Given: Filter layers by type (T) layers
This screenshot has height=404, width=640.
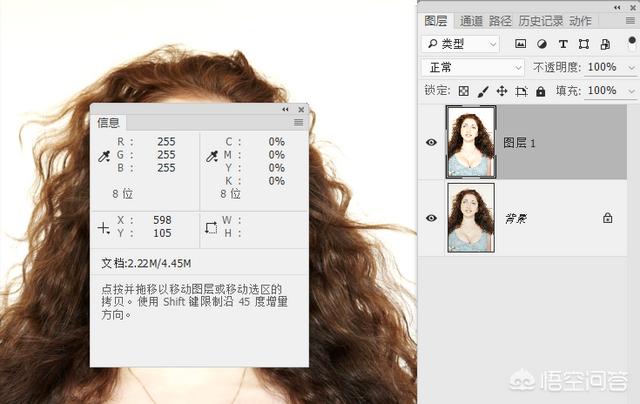Looking at the screenshot, I should [563, 44].
